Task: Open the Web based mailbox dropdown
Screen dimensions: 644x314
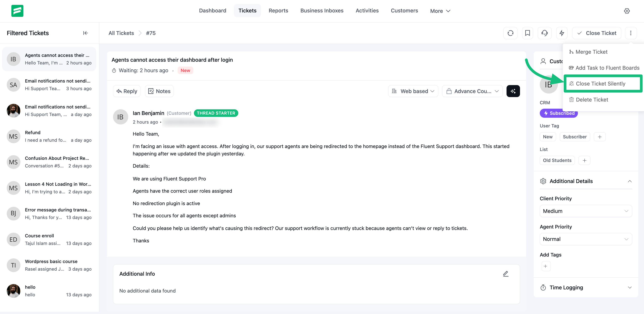Action: tap(413, 91)
